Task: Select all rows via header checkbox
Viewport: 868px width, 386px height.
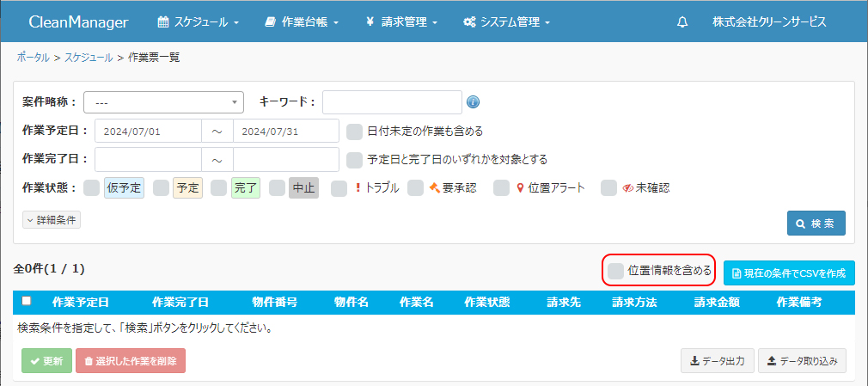Action: (26, 301)
